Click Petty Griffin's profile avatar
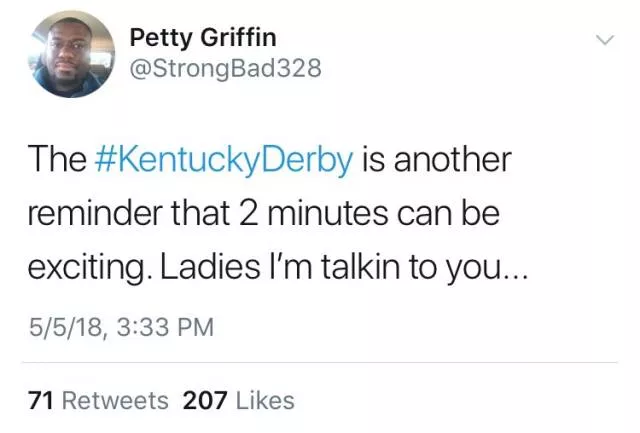This screenshot has height=433, width=640. click(x=70, y=54)
